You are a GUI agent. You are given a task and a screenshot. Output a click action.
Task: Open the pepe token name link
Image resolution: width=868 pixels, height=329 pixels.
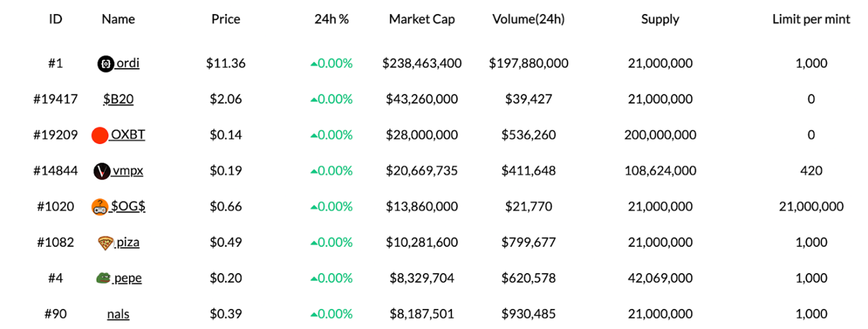click(128, 278)
